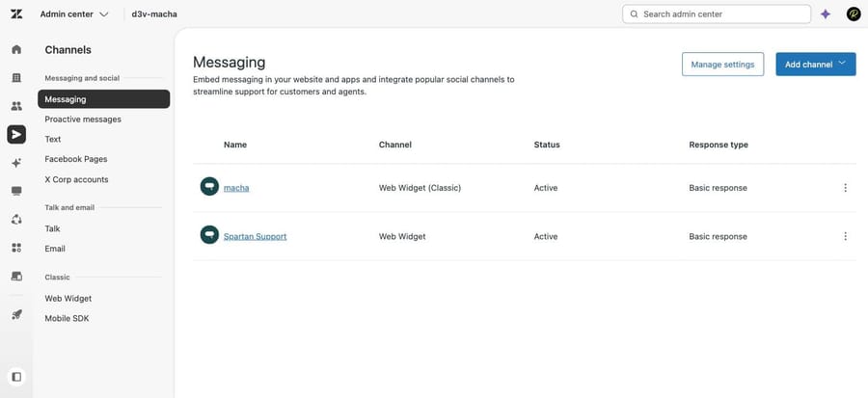The width and height of the screenshot is (868, 398).
Task: Open the macha channel link
Action: click(236, 188)
